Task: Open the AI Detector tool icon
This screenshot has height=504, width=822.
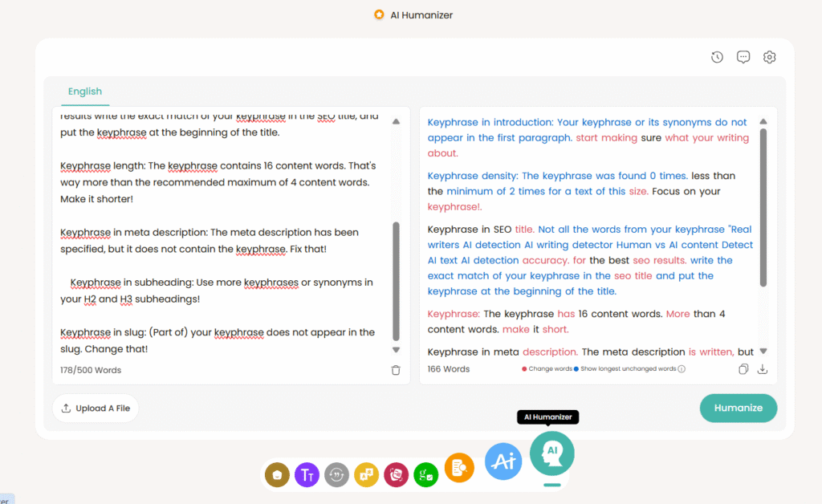Action: (503, 461)
